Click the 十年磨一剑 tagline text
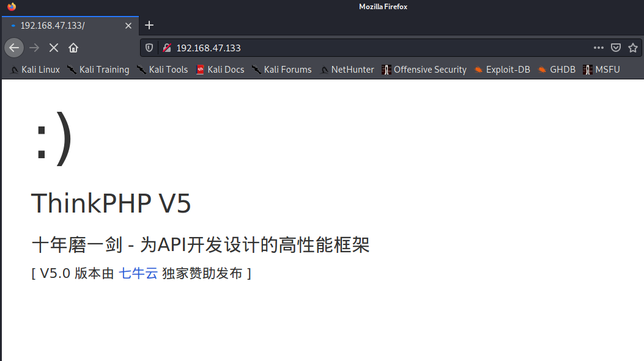 click(x=201, y=245)
